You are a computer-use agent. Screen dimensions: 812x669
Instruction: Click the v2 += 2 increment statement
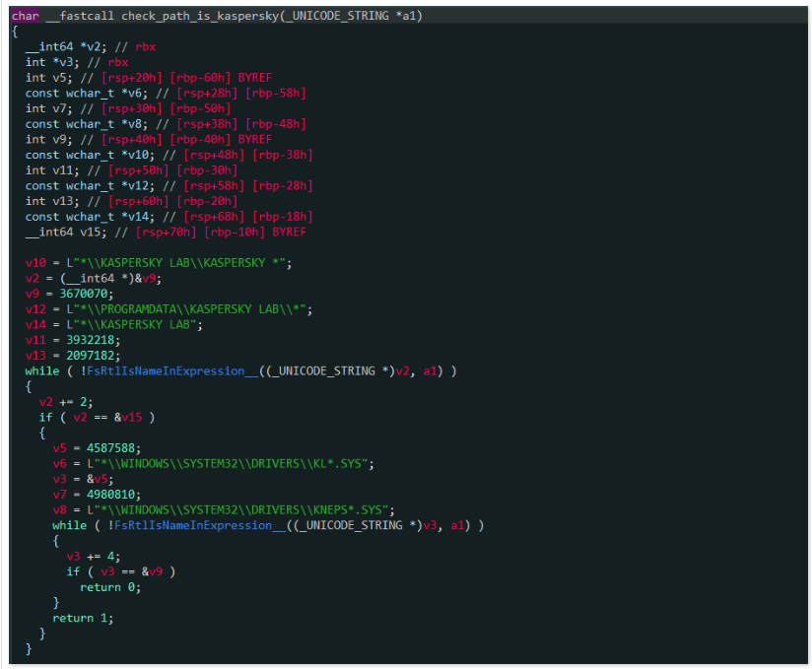click(x=67, y=402)
